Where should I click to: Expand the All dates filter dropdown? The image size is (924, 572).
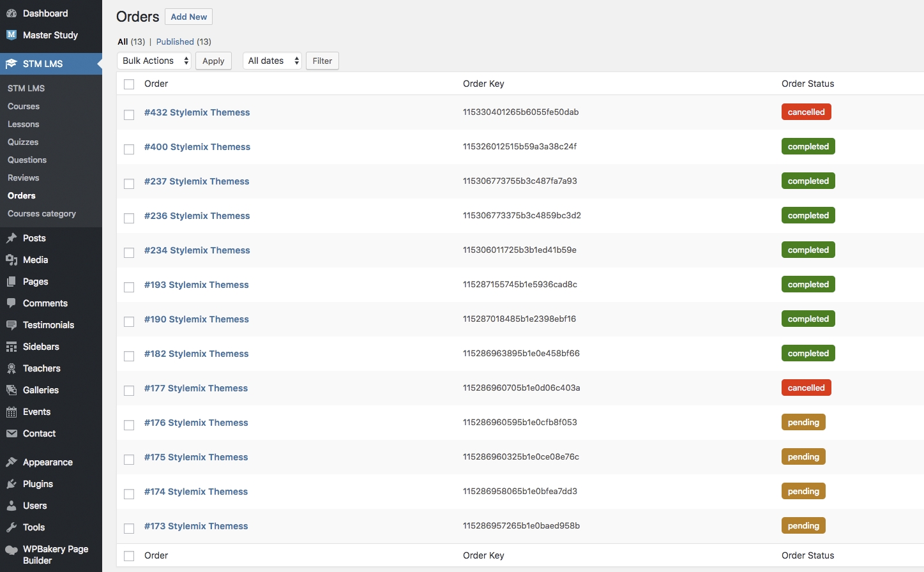coord(273,61)
